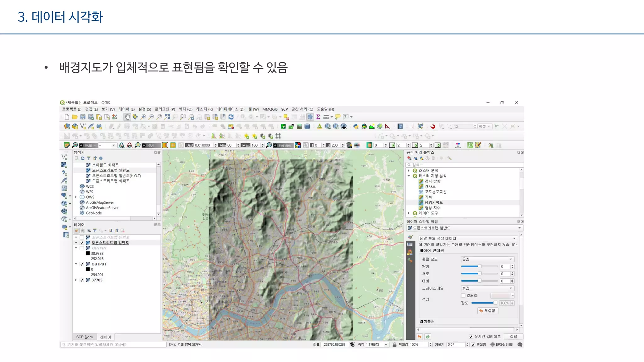Select 경사도 slope algorithm in toolbox
The width and height of the screenshot is (644, 362).
click(x=430, y=187)
